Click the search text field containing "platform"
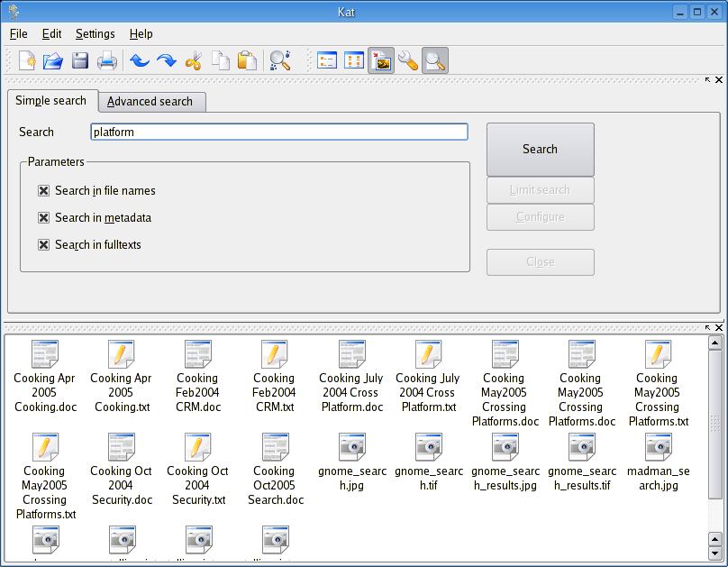 click(279, 132)
